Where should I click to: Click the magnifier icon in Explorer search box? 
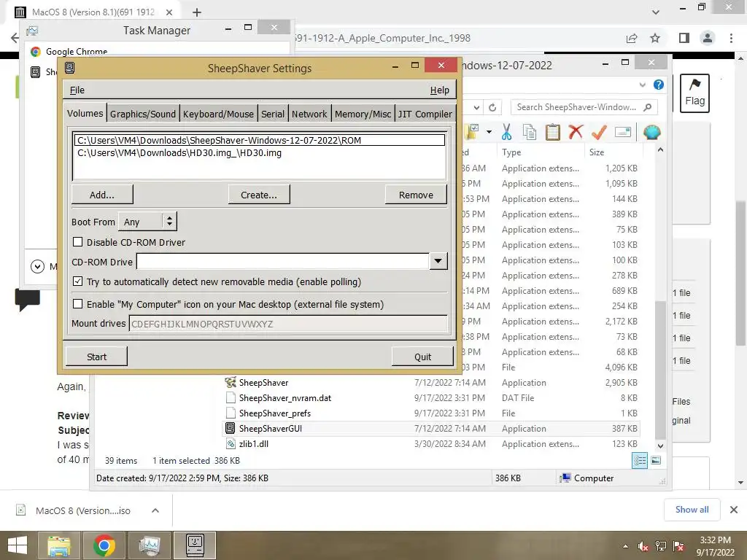[x=647, y=107]
